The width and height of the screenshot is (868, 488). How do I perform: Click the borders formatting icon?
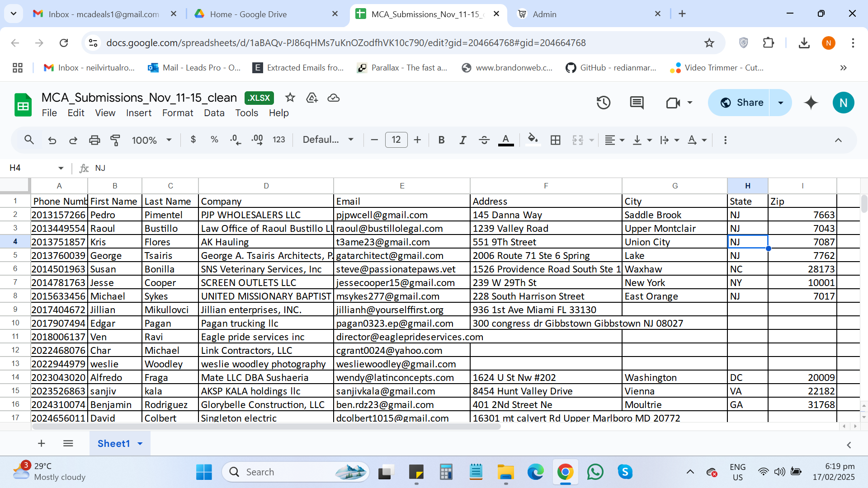tap(555, 140)
